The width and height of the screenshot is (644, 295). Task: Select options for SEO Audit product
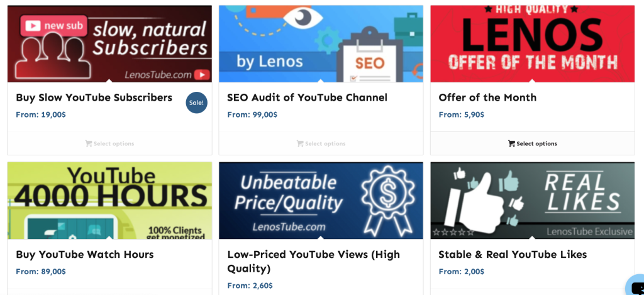[321, 144]
